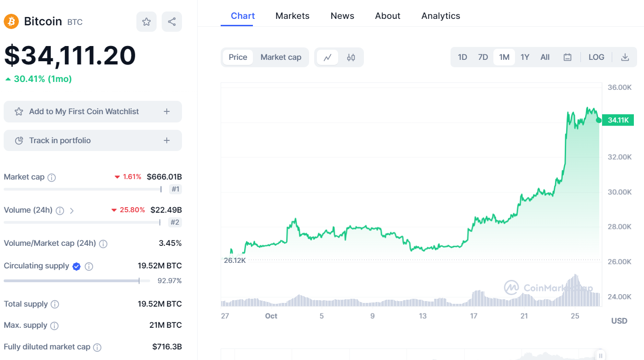Select Price chart mode
Viewport: 644px width, 360px height.
pos(238,58)
